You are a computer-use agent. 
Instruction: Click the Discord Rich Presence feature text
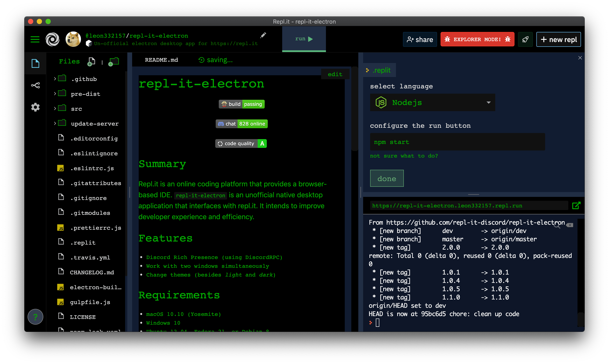pos(214,257)
